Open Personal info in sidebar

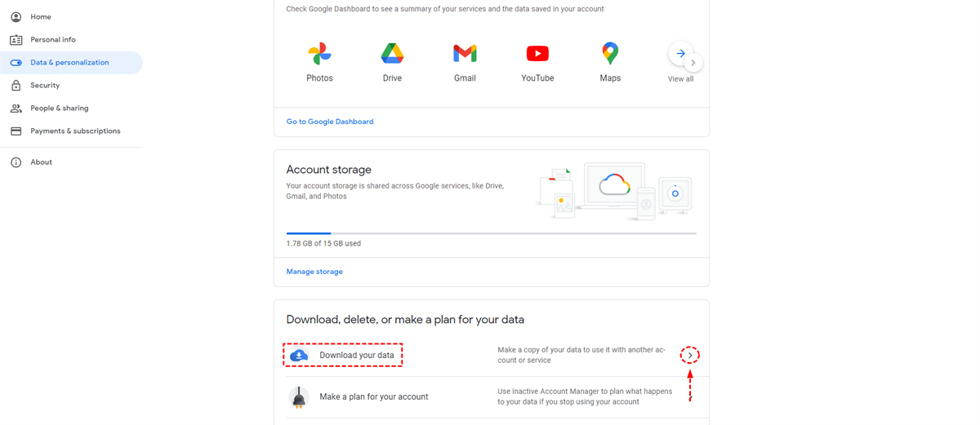point(52,39)
